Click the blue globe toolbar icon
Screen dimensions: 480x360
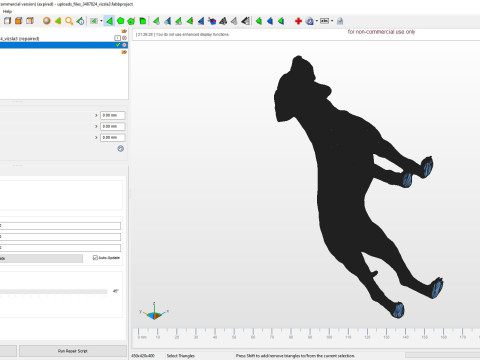[x=310, y=21]
